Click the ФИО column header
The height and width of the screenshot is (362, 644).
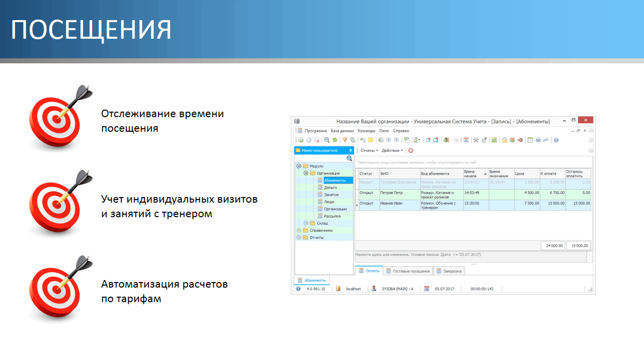tap(400, 173)
